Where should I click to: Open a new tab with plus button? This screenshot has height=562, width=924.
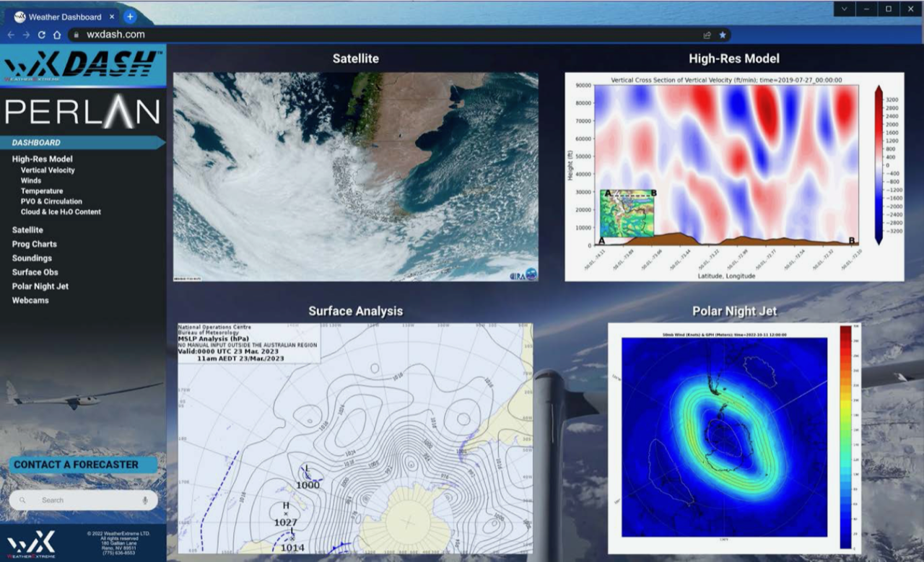[x=130, y=16]
